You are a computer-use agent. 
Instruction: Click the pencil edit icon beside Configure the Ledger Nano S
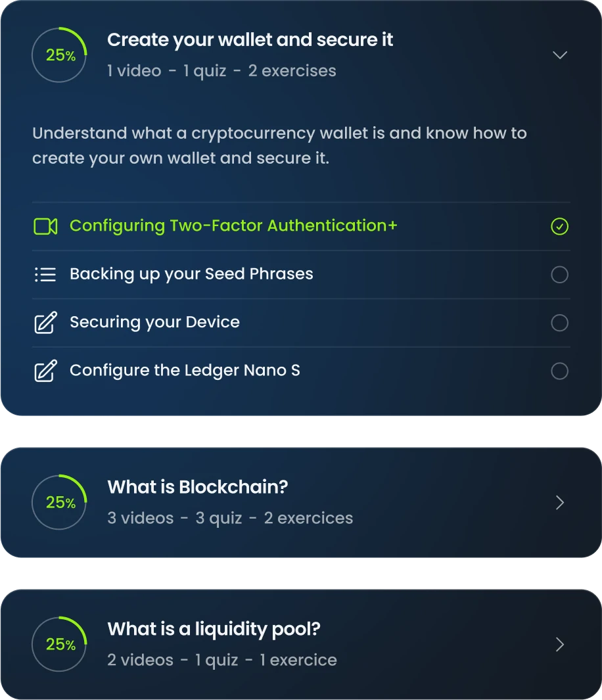point(45,371)
